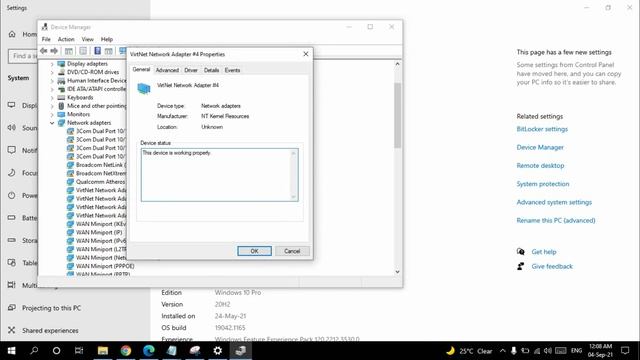Switch to the Events tab
Image resolution: width=640 pixels, height=360 pixels.
(232, 70)
